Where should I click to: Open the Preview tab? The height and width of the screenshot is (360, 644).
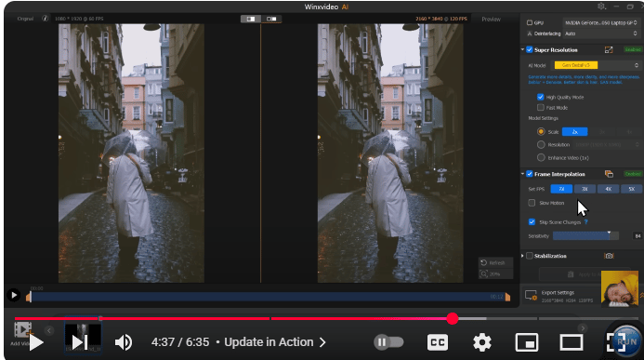491,20
